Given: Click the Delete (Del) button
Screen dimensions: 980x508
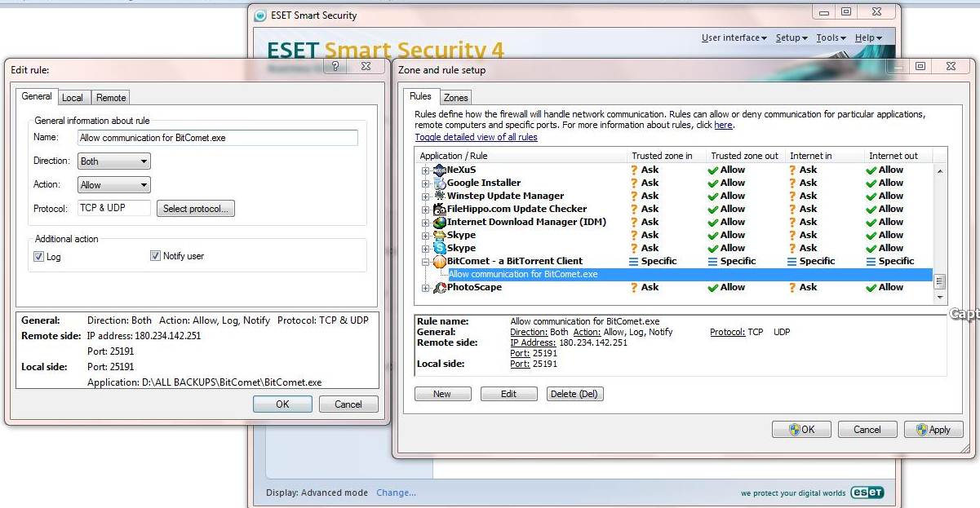Looking at the screenshot, I should coord(574,394).
